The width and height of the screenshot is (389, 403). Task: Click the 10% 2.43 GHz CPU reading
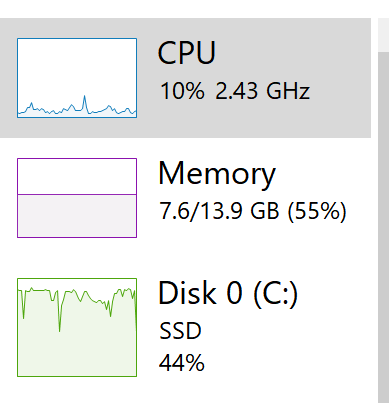coord(235,91)
